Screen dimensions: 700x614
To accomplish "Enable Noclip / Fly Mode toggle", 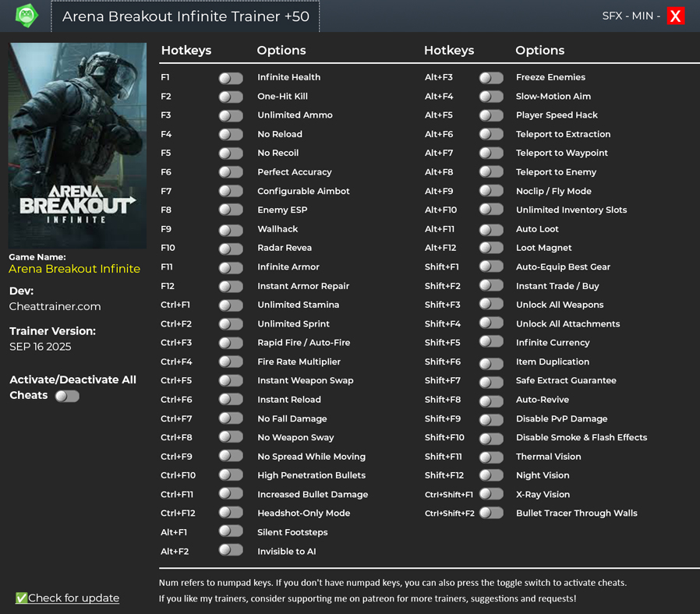I will click(491, 191).
